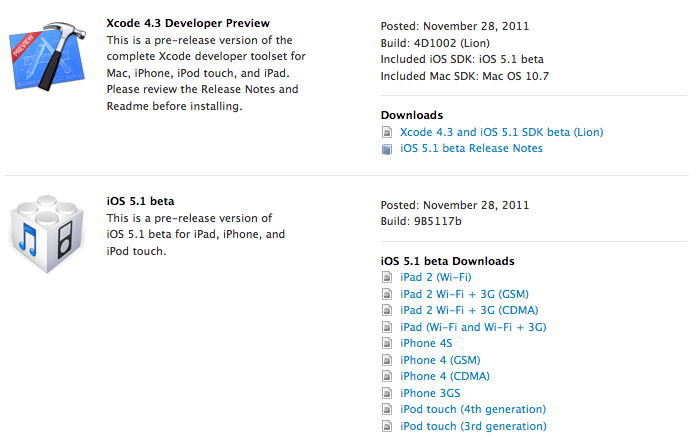This screenshot has height=443, width=699.
Task: Get the iPhone 4 (GSM) download
Action: tap(440, 360)
